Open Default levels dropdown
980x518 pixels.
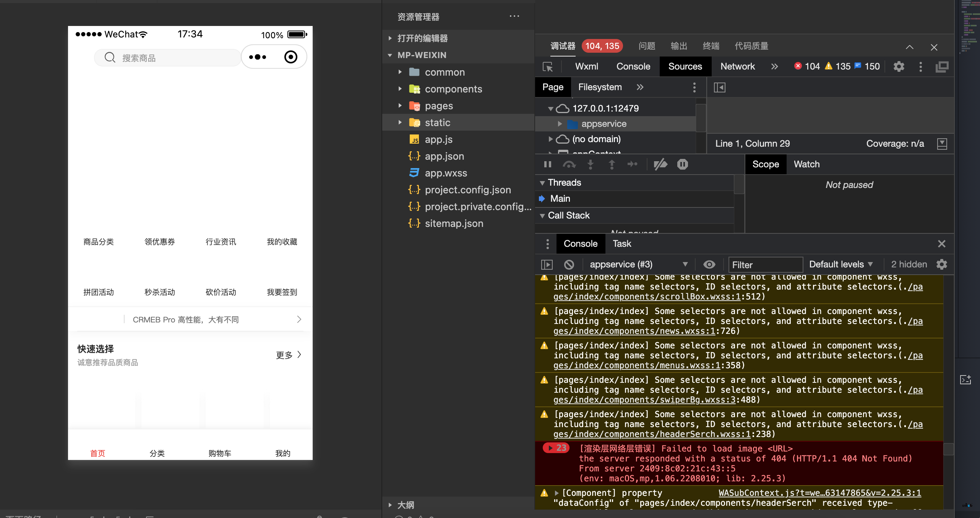tap(841, 264)
